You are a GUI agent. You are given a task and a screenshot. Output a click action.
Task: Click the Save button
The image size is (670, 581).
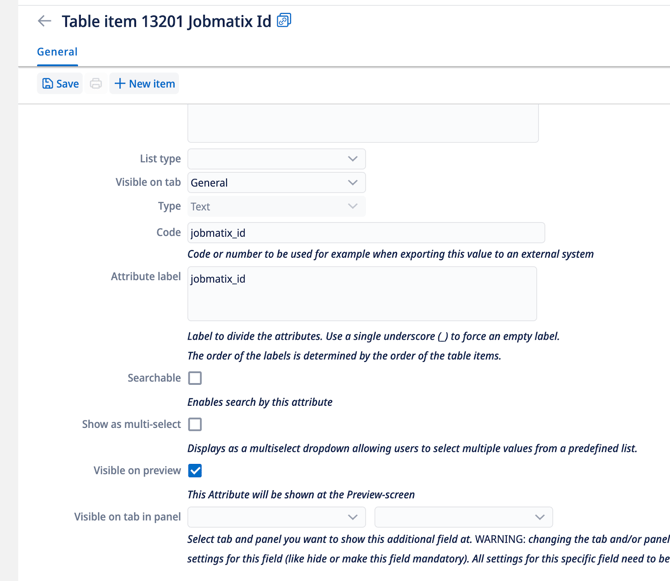tap(60, 84)
